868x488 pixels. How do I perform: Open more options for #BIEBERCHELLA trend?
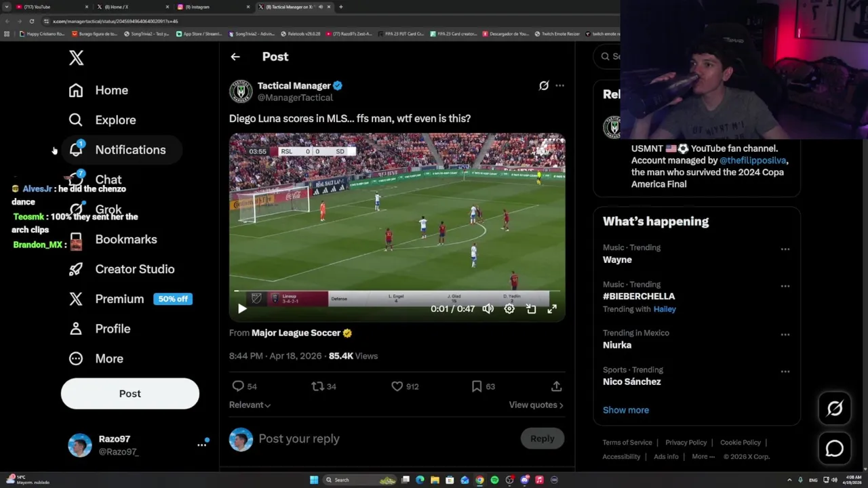coord(785,286)
